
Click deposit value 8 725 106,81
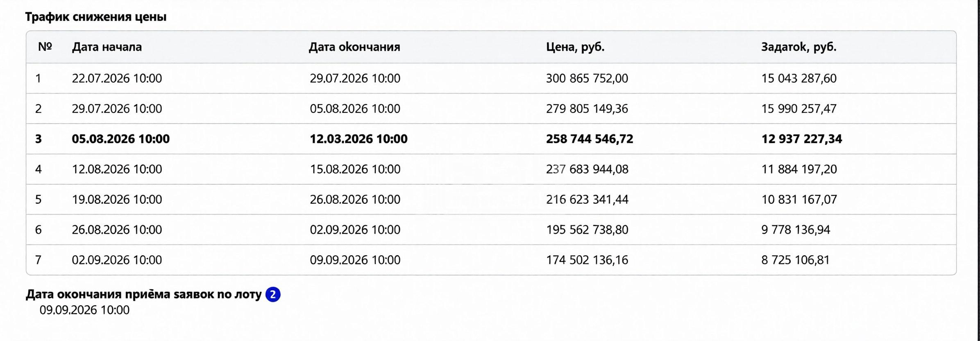[795, 260]
